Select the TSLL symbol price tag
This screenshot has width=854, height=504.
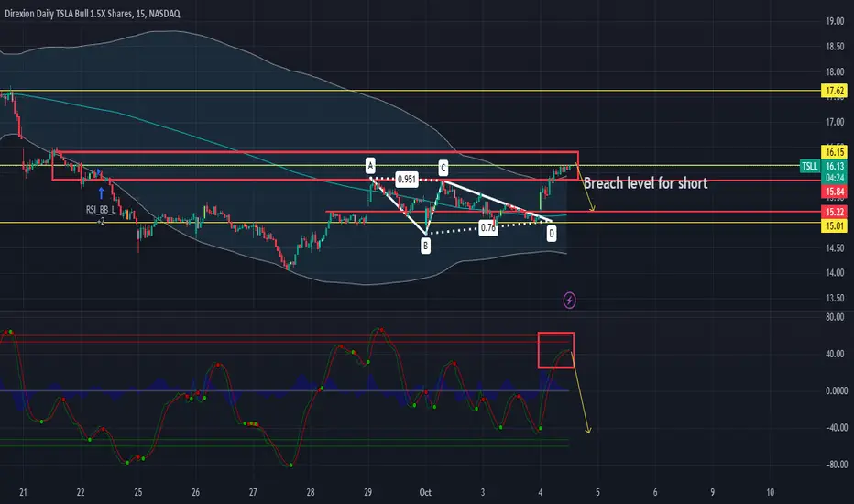pos(809,166)
